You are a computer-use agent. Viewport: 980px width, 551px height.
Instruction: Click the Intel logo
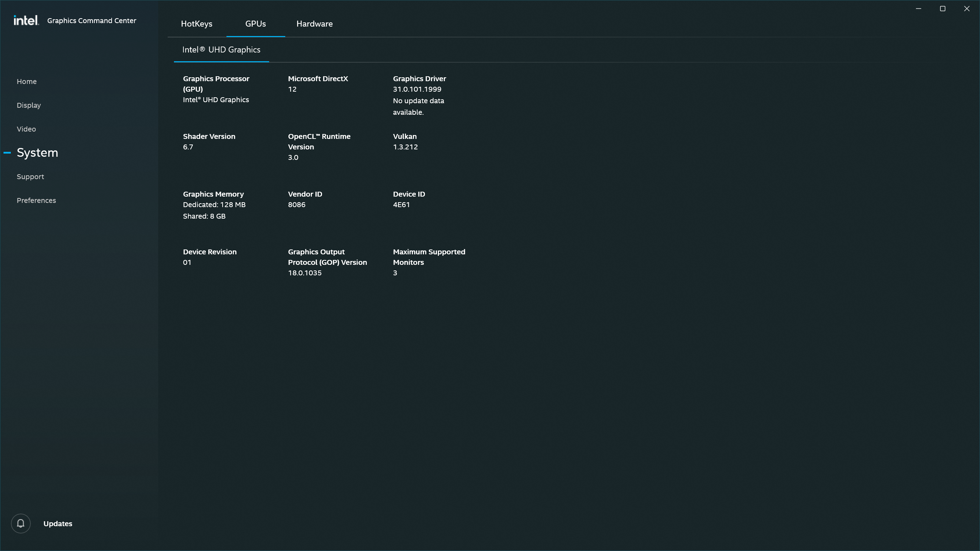pos(26,20)
